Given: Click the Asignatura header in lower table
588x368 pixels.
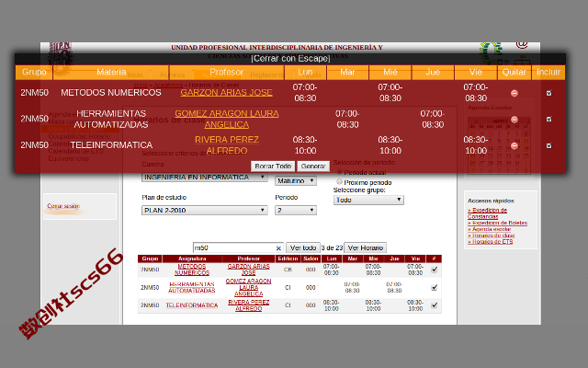Looking at the screenshot, I should (192, 259).
